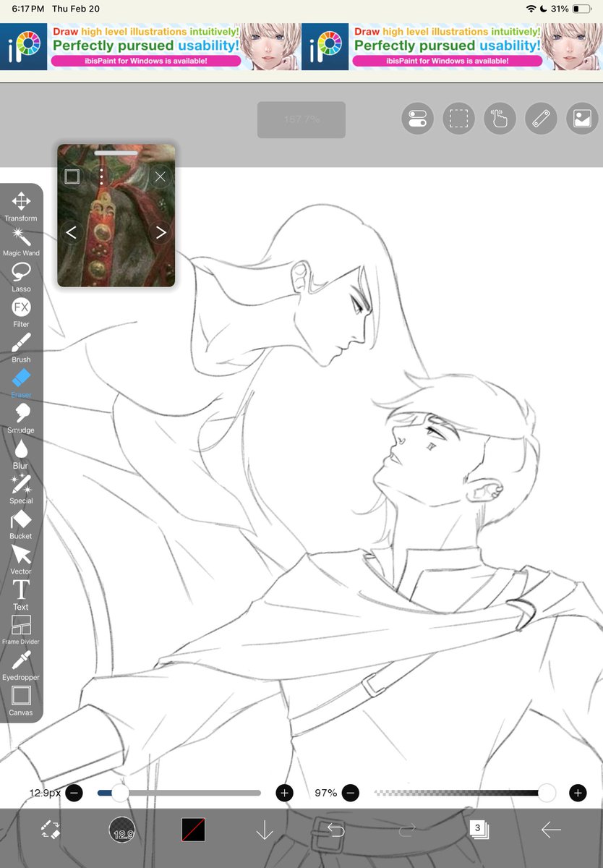Open brush size 12.9 settings
603x868 pixels.
coord(122,830)
